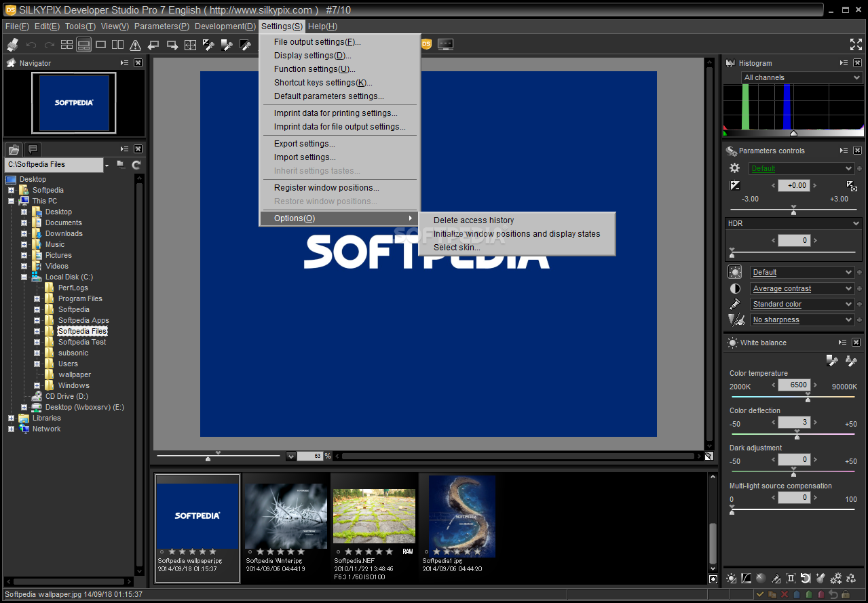This screenshot has height=603, width=868.
Task: Click the Color deflection slider
Action: point(793,435)
